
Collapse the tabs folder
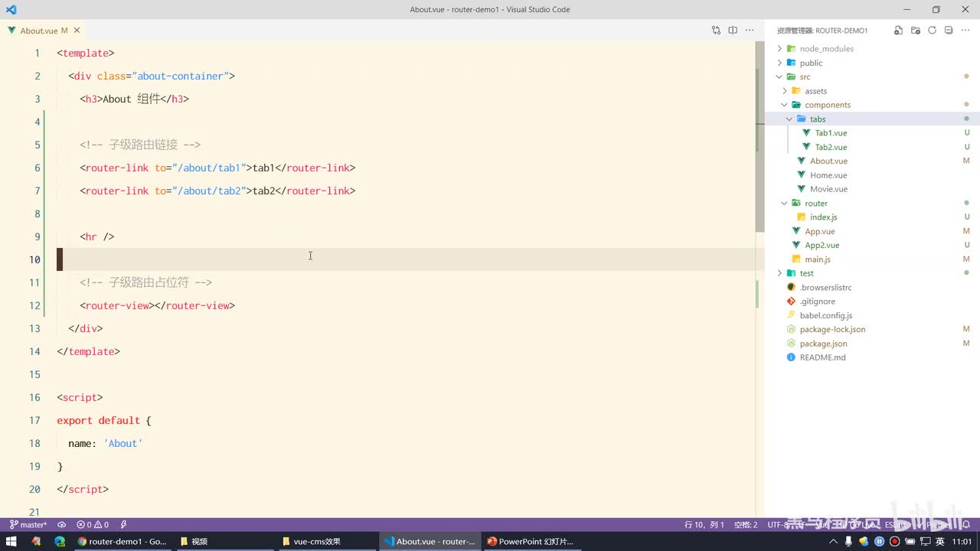[x=790, y=119]
